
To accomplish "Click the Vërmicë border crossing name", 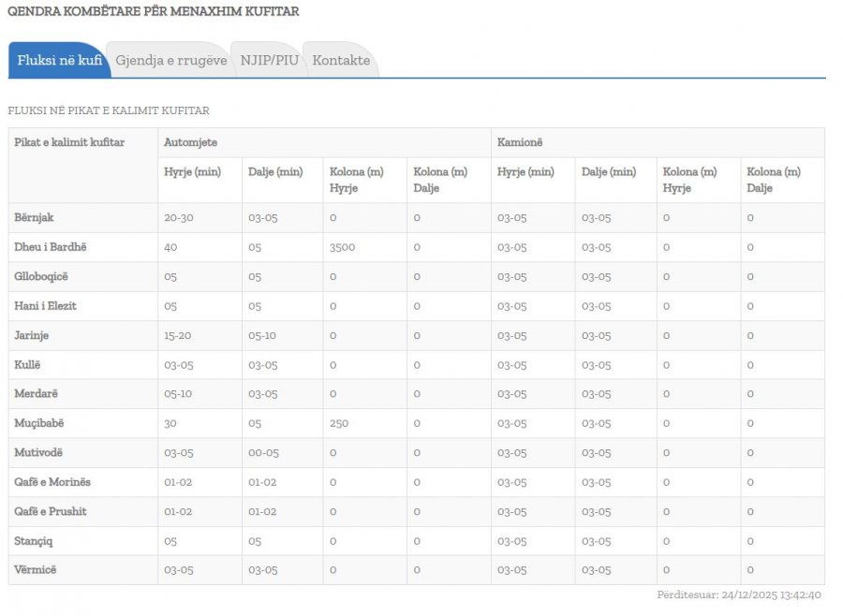I will point(36,570).
